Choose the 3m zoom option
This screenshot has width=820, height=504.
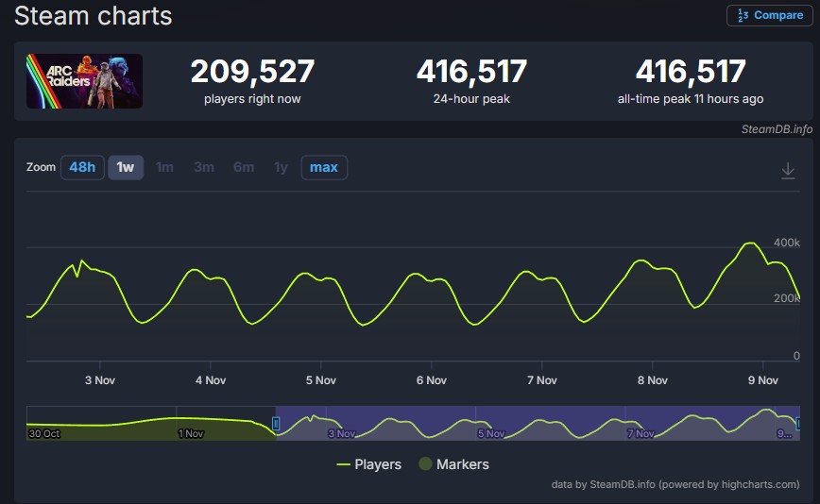204,167
